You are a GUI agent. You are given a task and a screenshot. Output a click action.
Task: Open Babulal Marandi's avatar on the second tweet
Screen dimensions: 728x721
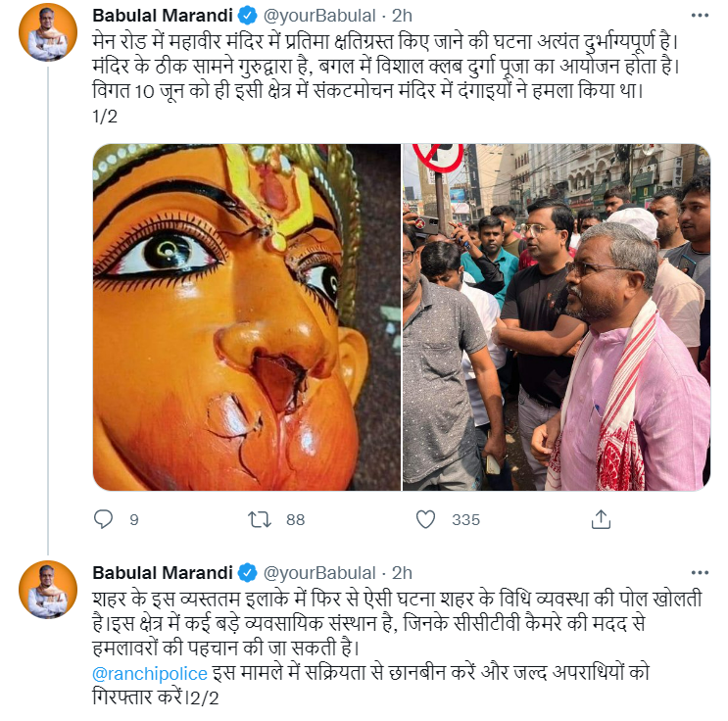(48, 589)
